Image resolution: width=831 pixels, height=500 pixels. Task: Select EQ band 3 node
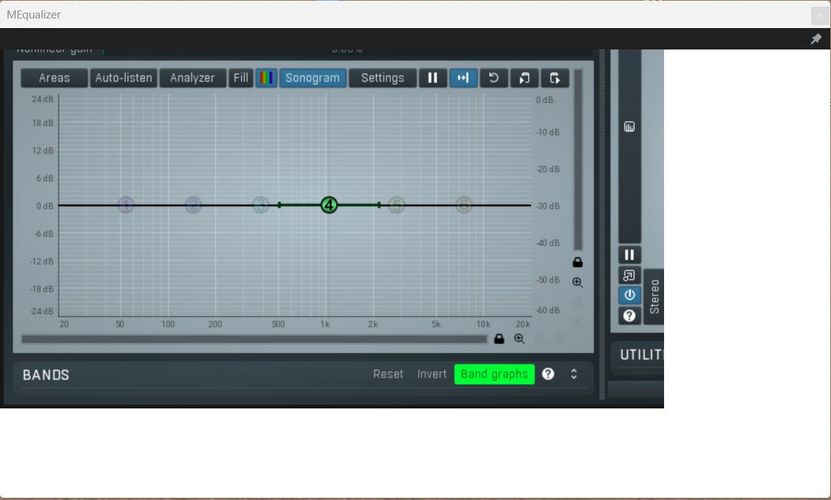261,205
